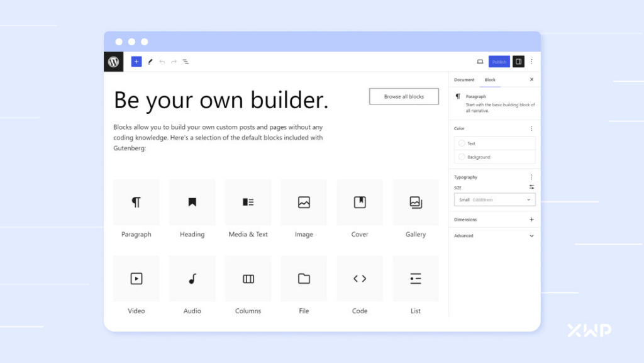Select the Block tab

pyautogui.click(x=490, y=80)
